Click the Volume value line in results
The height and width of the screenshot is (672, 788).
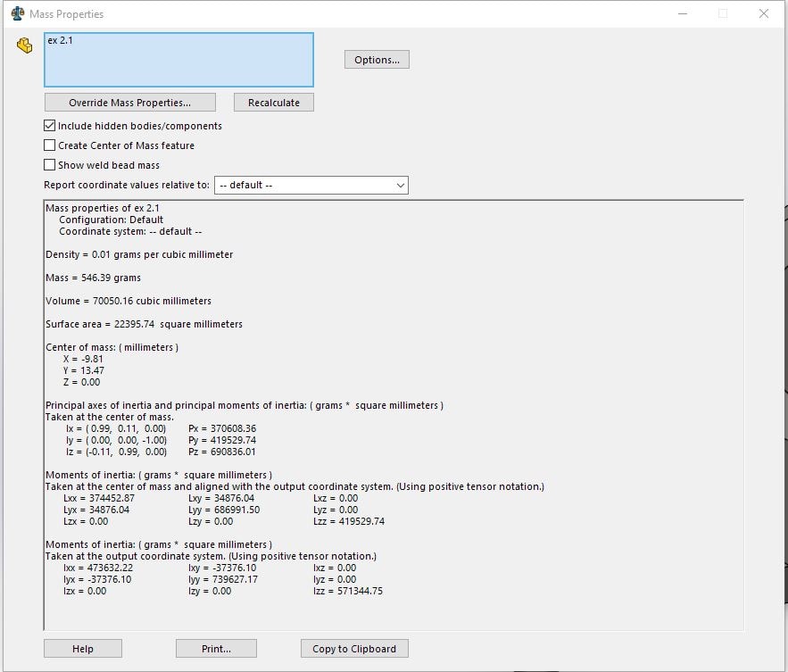pos(129,301)
